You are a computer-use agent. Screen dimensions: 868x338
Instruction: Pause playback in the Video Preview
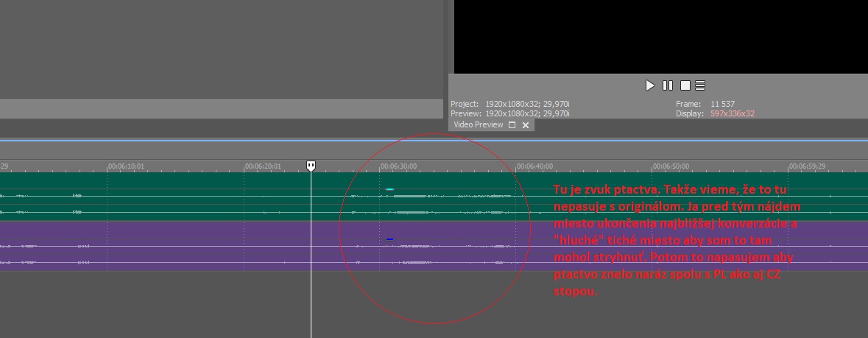click(668, 85)
